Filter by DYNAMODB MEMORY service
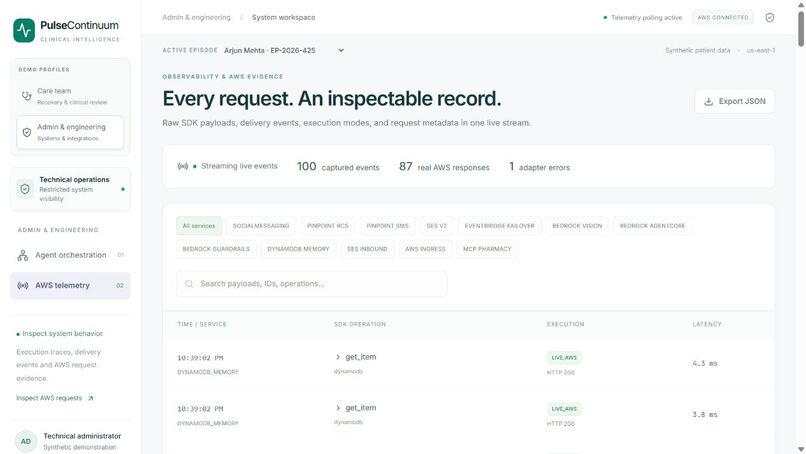 tap(298, 249)
